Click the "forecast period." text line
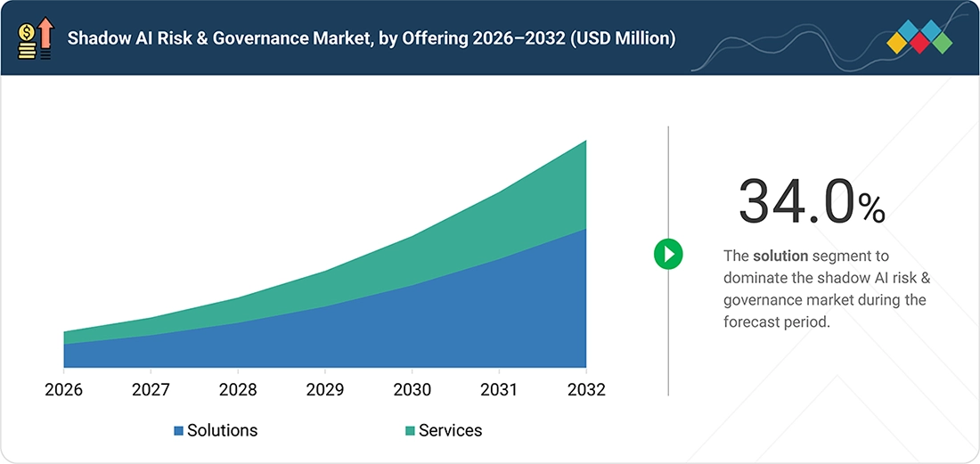This screenshot has height=464, width=980. click(777, 323)
